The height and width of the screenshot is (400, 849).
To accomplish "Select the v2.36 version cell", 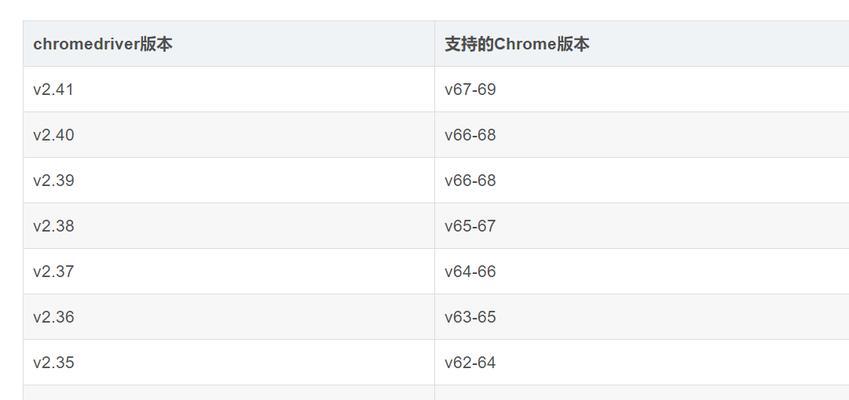I will (228, 317).
